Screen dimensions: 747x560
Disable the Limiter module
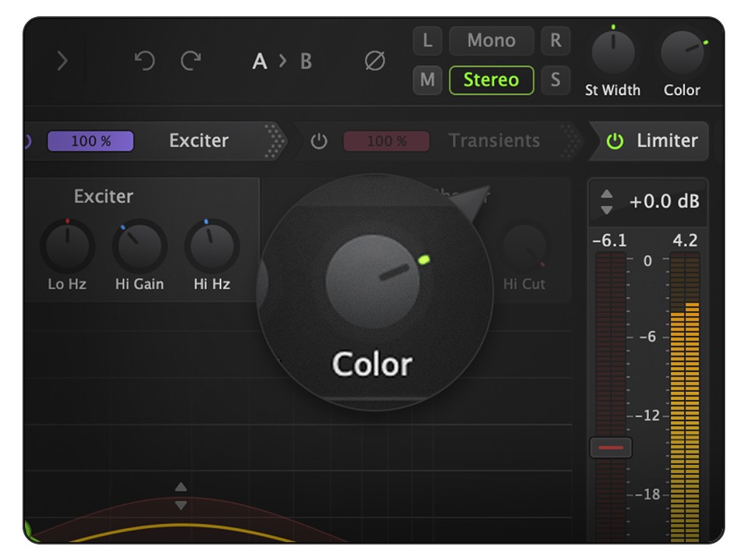[x=614, y=141]
